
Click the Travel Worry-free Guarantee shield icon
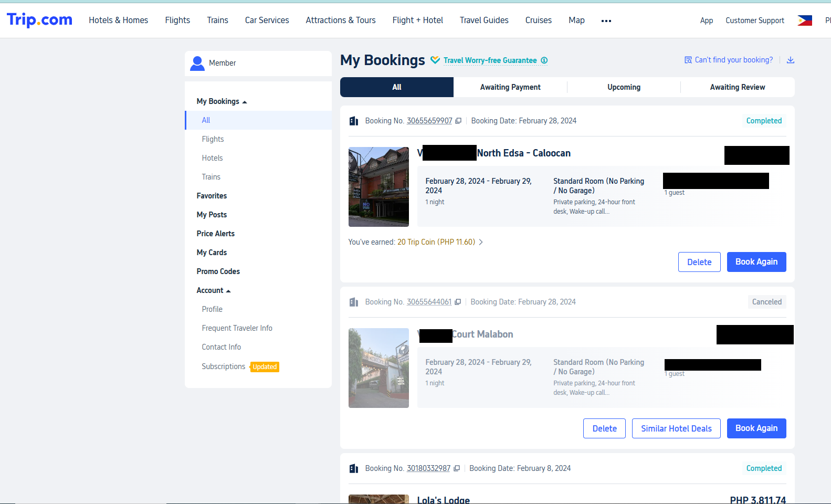tap(435, 60)
